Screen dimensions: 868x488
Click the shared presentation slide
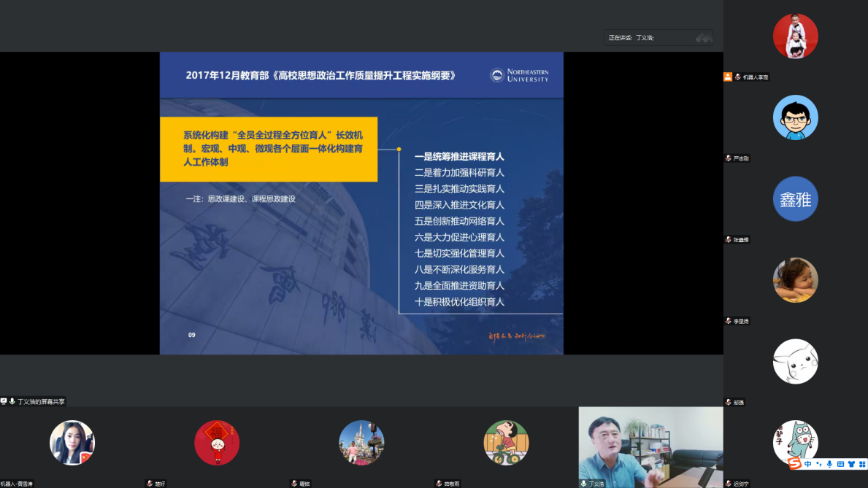tap(361, 203)
